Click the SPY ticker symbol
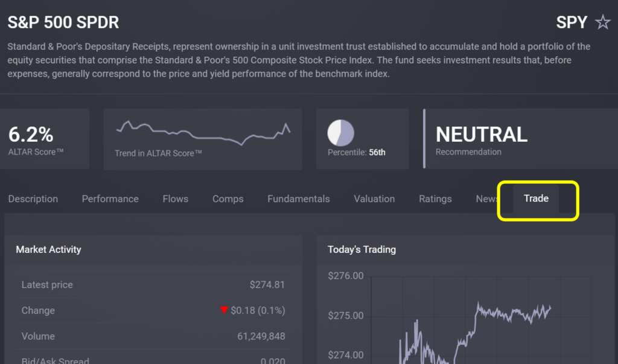Viewport: 618px width, 364px height. 572,22
